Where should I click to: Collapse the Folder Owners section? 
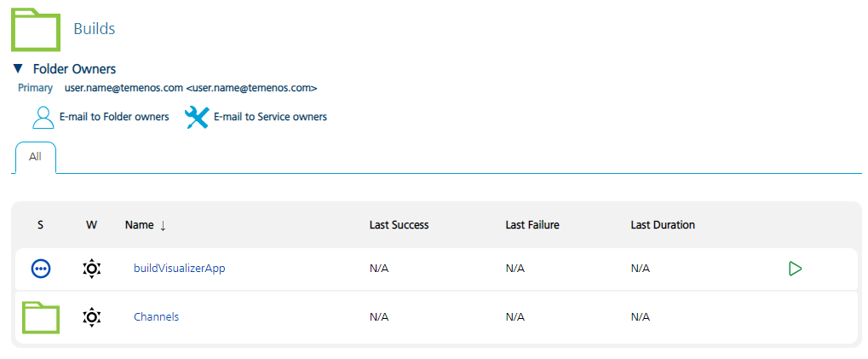[x=18, y=69]
